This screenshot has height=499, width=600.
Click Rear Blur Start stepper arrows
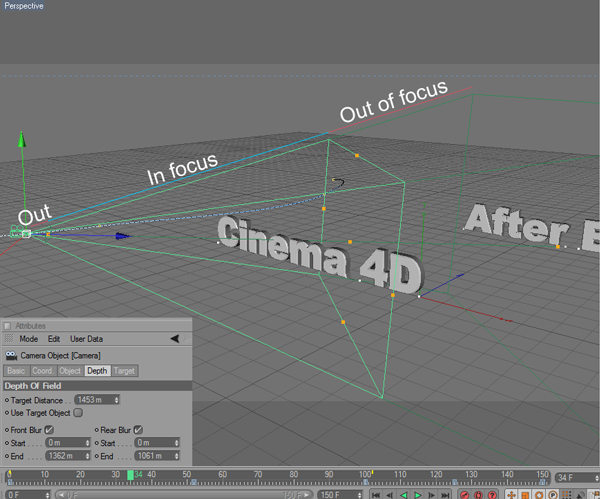pyautogui.click(x=177, y=443)
